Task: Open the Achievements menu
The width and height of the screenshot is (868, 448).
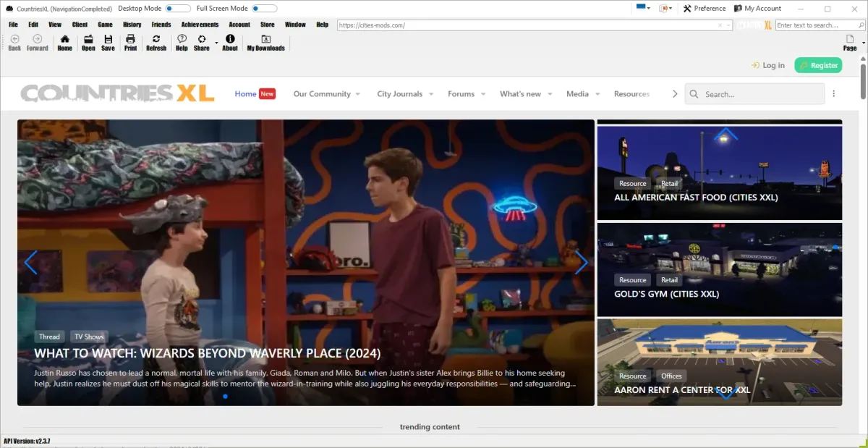Action: [200, 25]
